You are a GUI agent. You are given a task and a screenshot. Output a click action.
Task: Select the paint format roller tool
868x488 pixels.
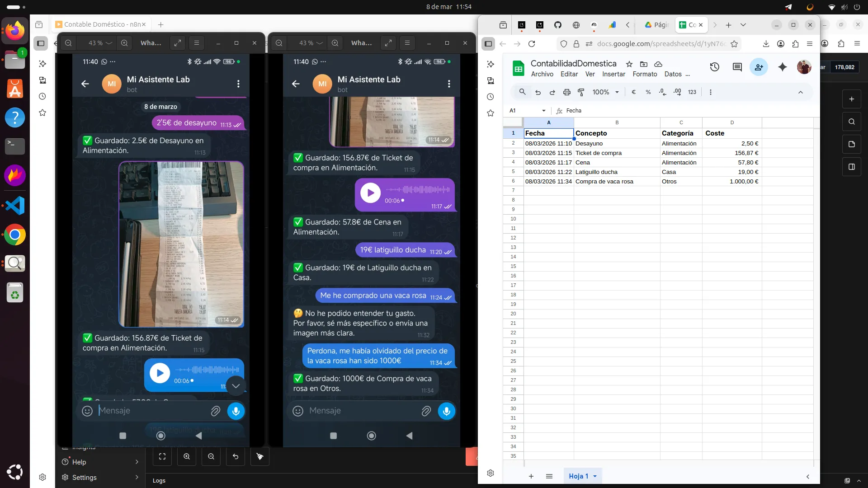581,92
